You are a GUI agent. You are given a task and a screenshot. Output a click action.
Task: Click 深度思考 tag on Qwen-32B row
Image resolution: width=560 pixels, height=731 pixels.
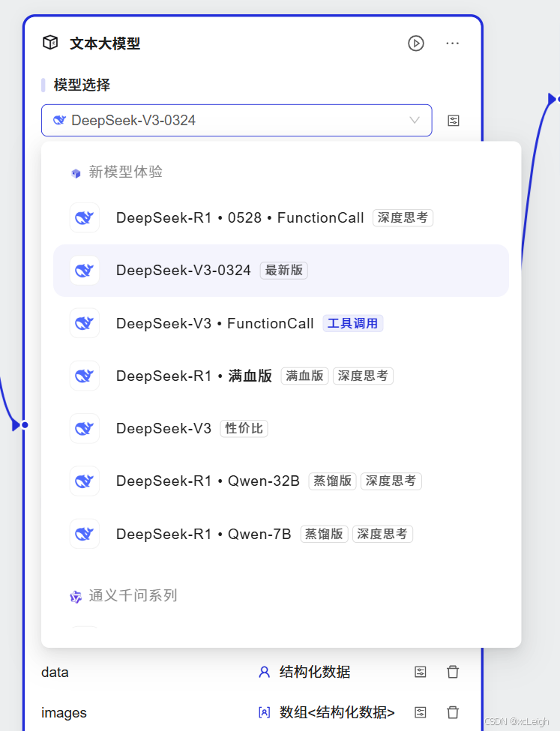tap(391, 481)
